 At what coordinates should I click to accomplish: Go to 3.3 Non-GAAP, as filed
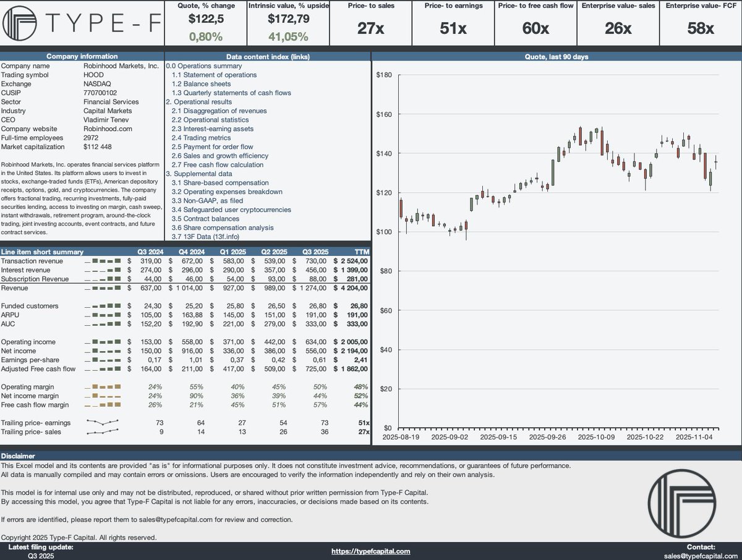click(207, 201)
